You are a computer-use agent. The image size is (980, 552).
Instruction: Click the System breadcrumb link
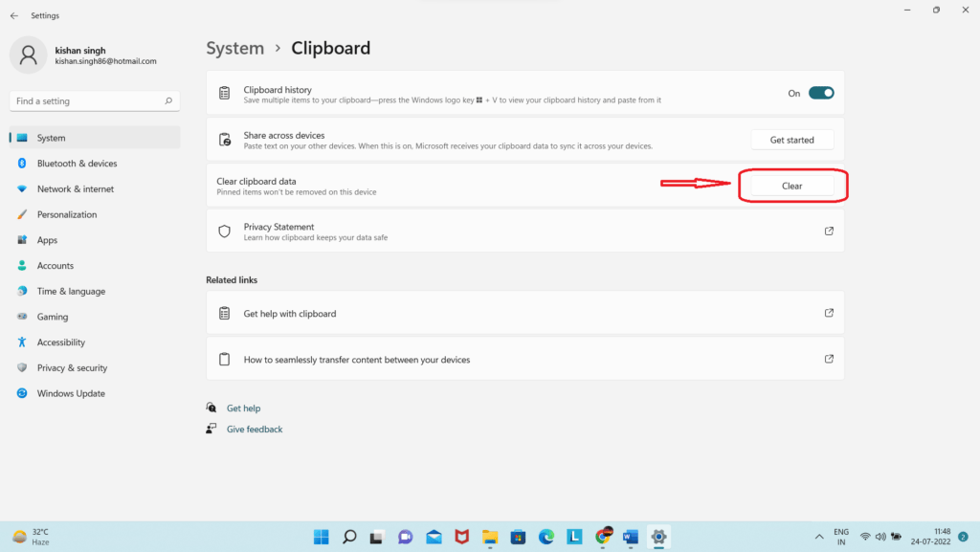235,48
